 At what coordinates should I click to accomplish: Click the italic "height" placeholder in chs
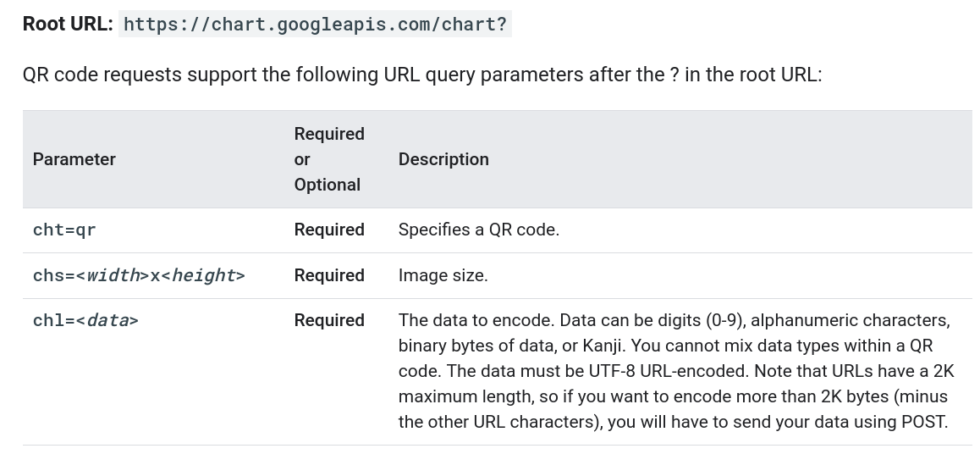coord(203,275)
